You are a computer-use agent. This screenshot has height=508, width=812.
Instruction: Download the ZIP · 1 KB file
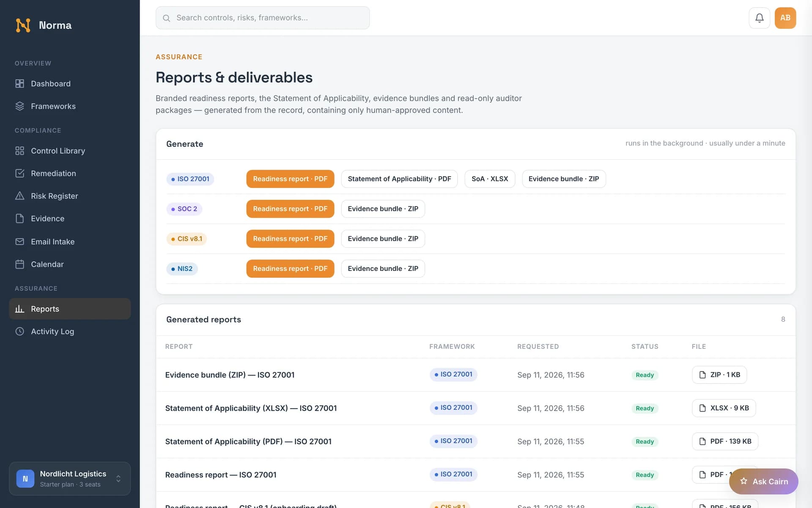click(719, 375)
